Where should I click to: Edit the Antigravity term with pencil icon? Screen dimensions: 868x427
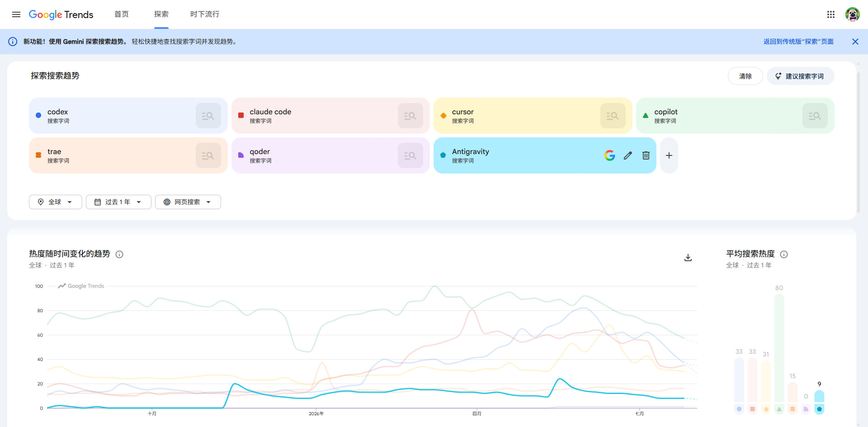point(628,155)
